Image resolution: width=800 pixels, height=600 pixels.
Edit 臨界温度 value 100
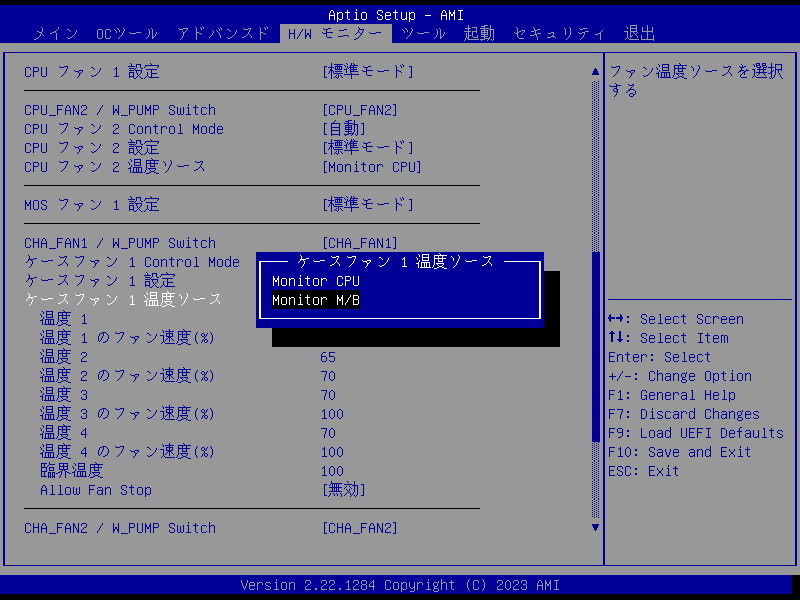(x=332, y=471)
